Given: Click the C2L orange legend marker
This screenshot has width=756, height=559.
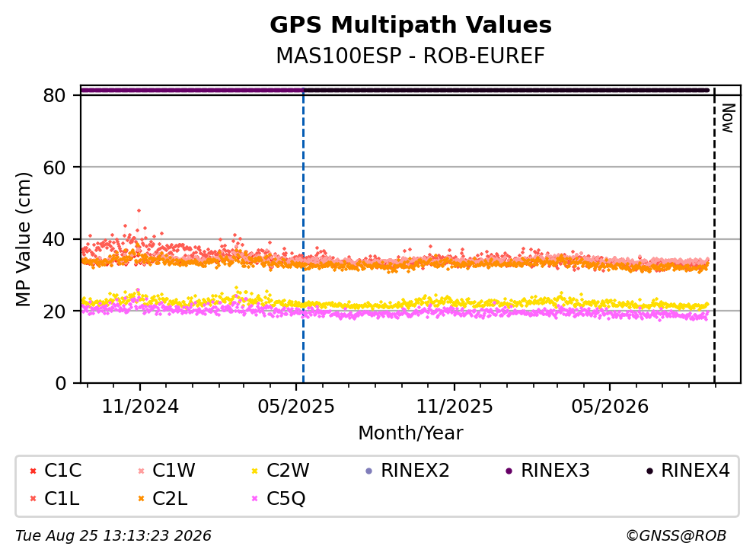Looking at the screenshot, I should [142, 499].
